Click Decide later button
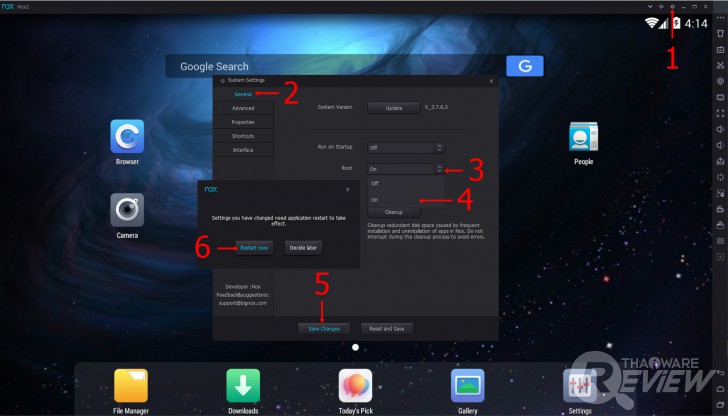 point(303,248)
